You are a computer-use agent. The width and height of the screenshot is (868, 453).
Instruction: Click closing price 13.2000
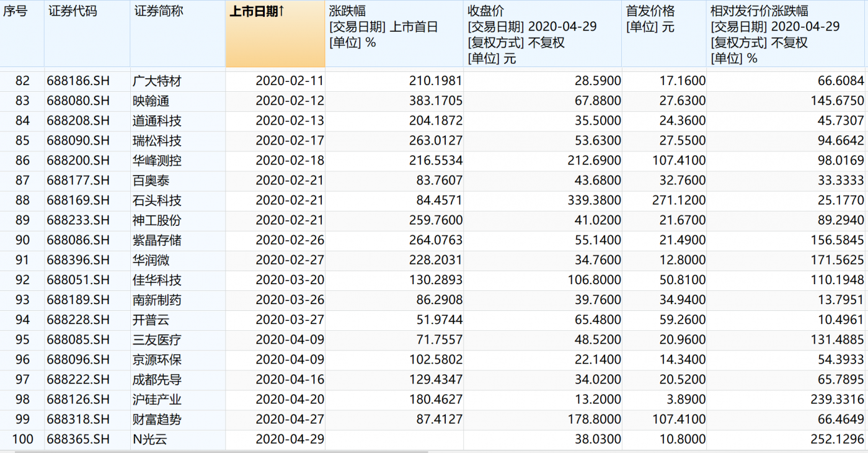(x=597, y=399)
